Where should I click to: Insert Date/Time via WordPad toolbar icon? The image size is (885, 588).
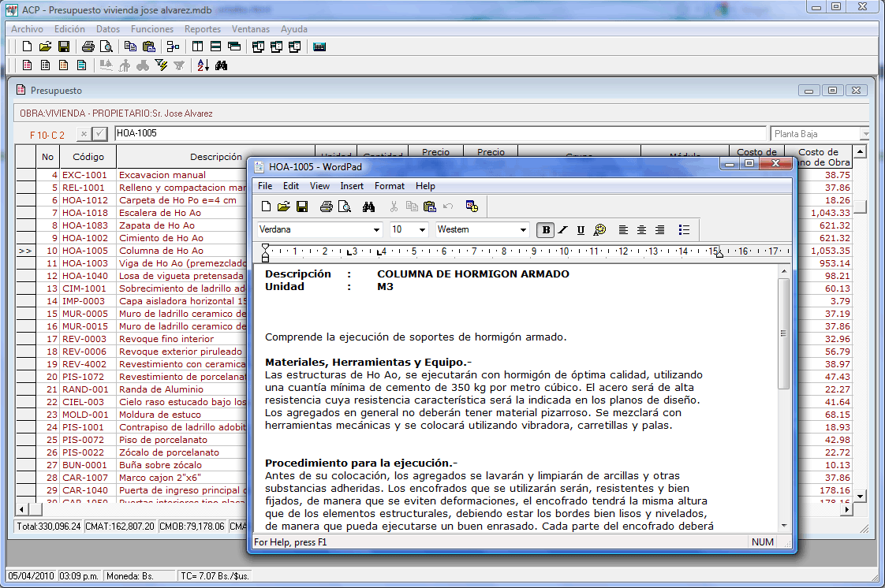point(472,207)
